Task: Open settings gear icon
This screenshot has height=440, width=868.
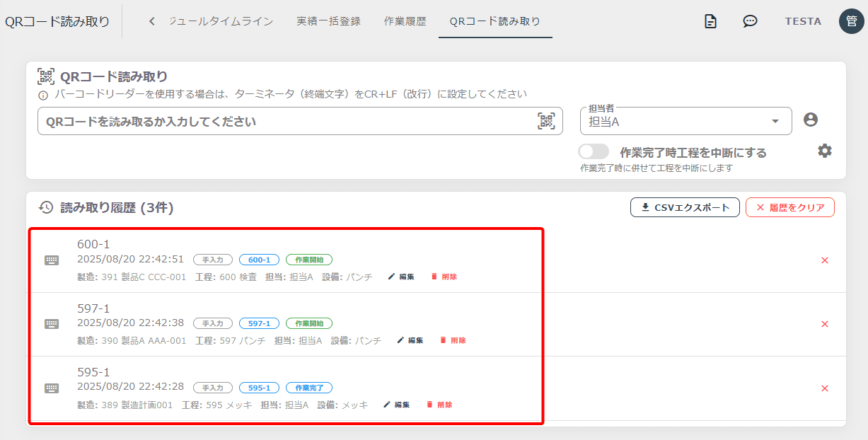Action: (x=825, y=151)
